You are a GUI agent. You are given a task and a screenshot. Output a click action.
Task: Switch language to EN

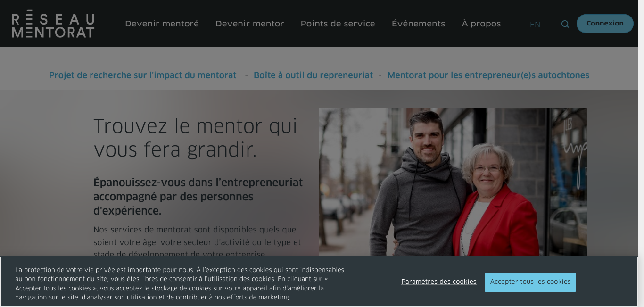pos(535,25)
